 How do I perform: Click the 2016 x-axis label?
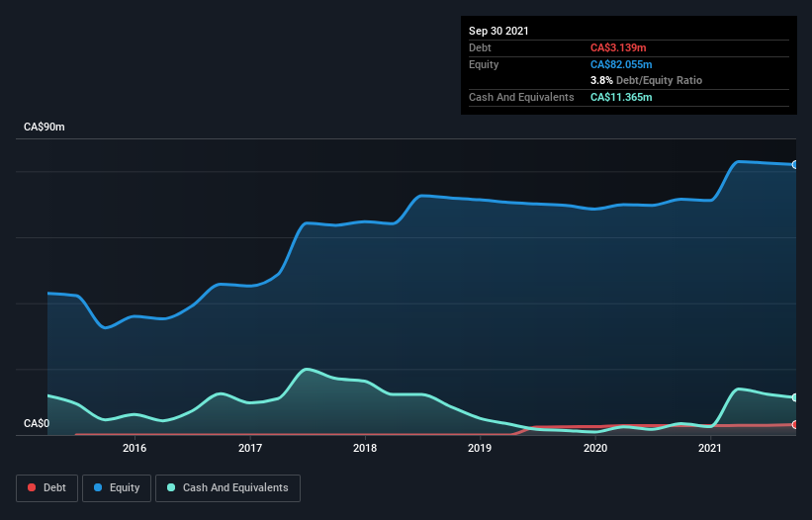coord(135,448)
